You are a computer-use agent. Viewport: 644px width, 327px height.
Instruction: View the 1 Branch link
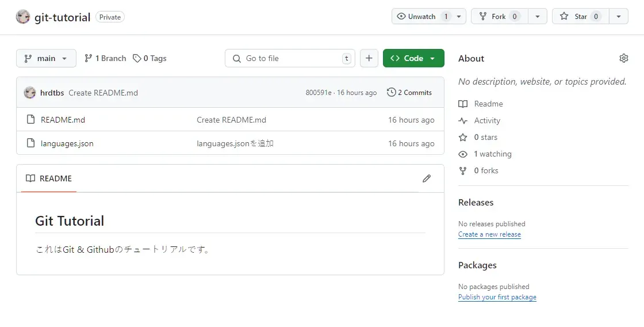[105, 58]
